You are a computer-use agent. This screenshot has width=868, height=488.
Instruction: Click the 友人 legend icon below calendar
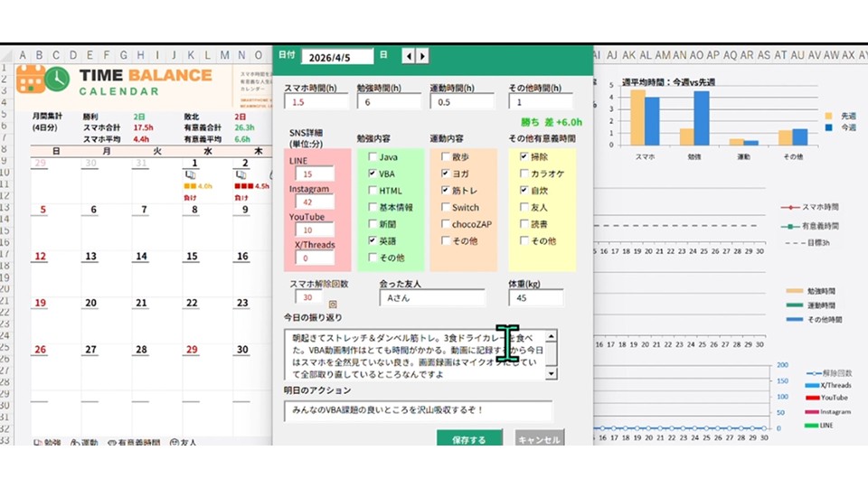tap(172, 443)
